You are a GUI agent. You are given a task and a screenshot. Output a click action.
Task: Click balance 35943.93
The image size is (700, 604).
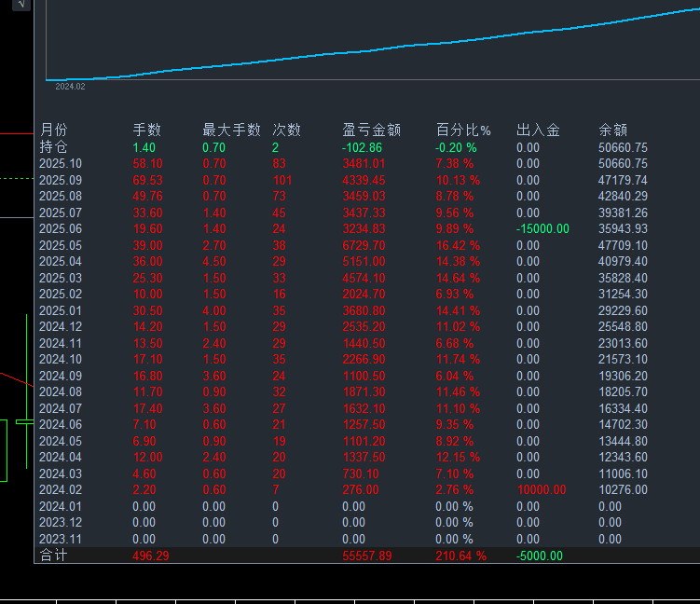pos(623,228)
